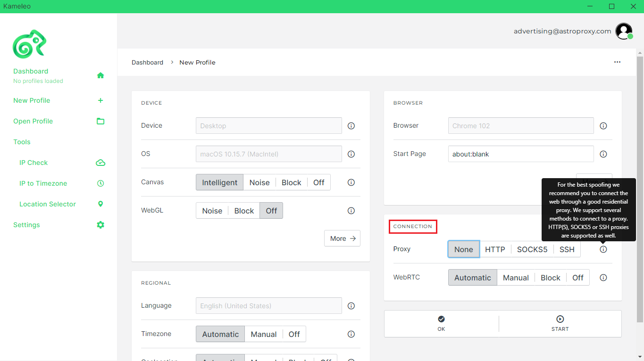The height and width of the screenshot is (361, 644).
Task: Set Timezone to Automatic
Action: [x=221, y=334]
